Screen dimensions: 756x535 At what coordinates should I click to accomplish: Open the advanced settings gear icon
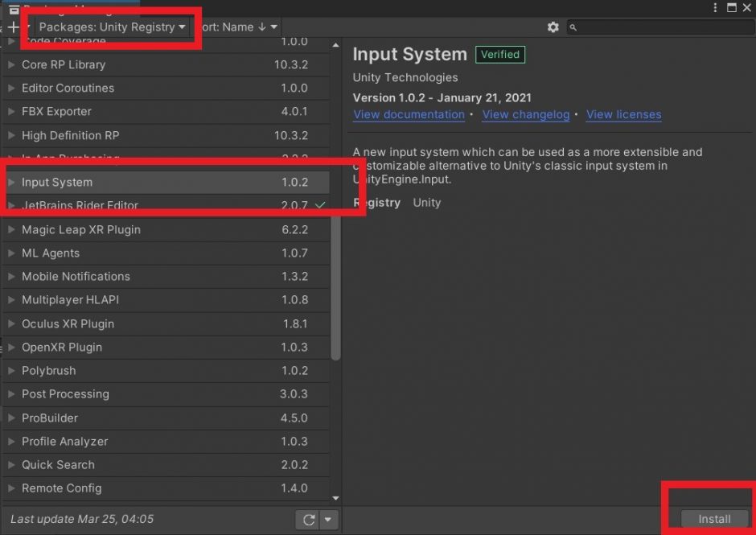coord(553,27)
